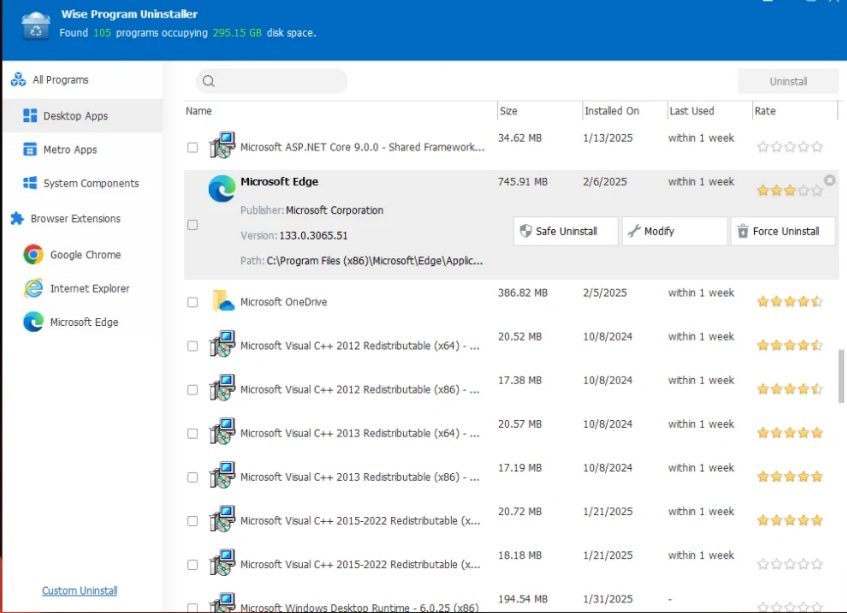This screenshot has width=847, height=613.
Task: Open the Desktop Apps category
Action: 75,116
